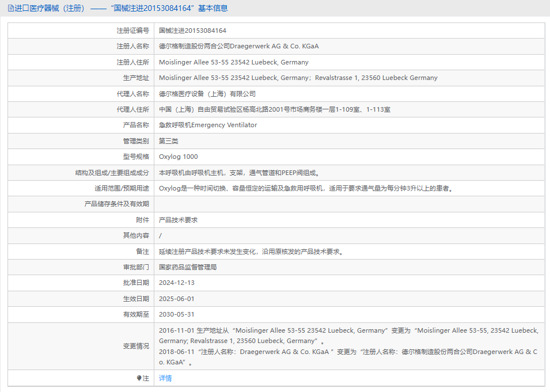Click the approving department 国家药品监督管理局
This screenshot has height=392, width=550.
coord(188,267)
